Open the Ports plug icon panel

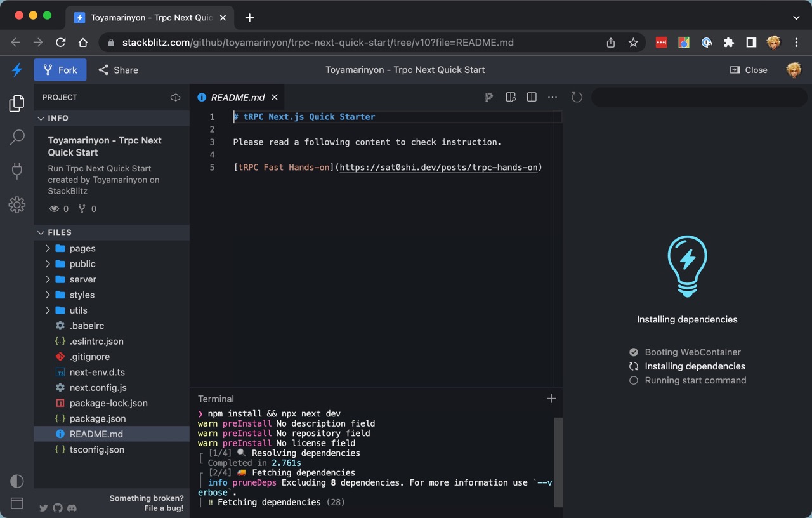[17, 171]
